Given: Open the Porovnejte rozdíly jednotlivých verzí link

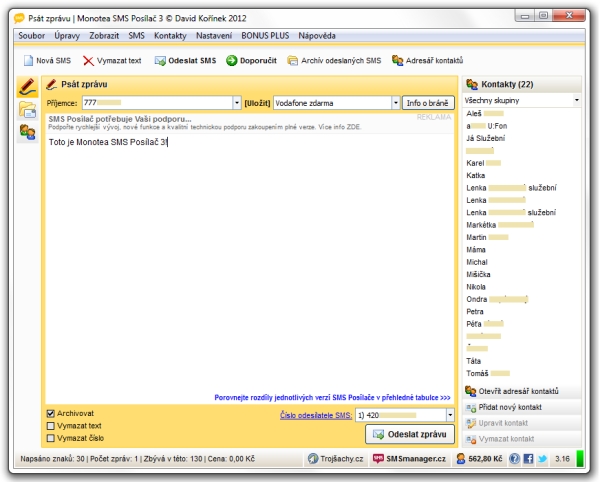Looking at the screenshot, I should (x=332, y=397).
